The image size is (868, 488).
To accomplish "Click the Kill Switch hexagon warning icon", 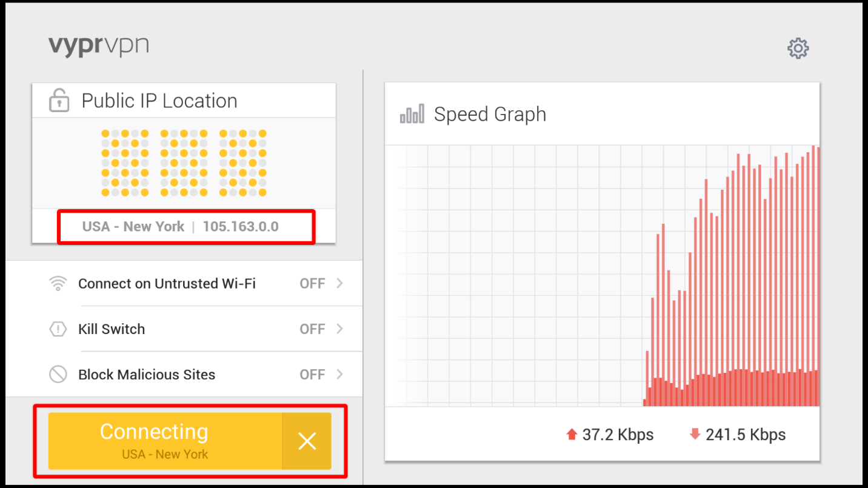I will point(58,329).
